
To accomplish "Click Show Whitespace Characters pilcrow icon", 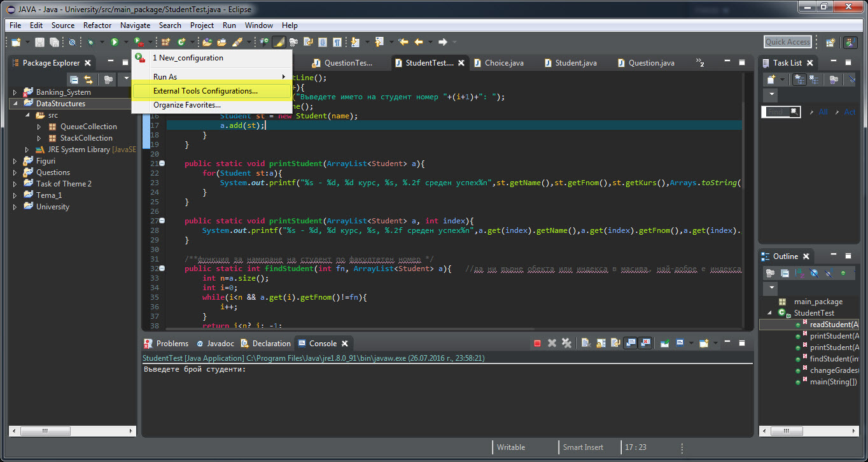I will click(x=337, y=42).
